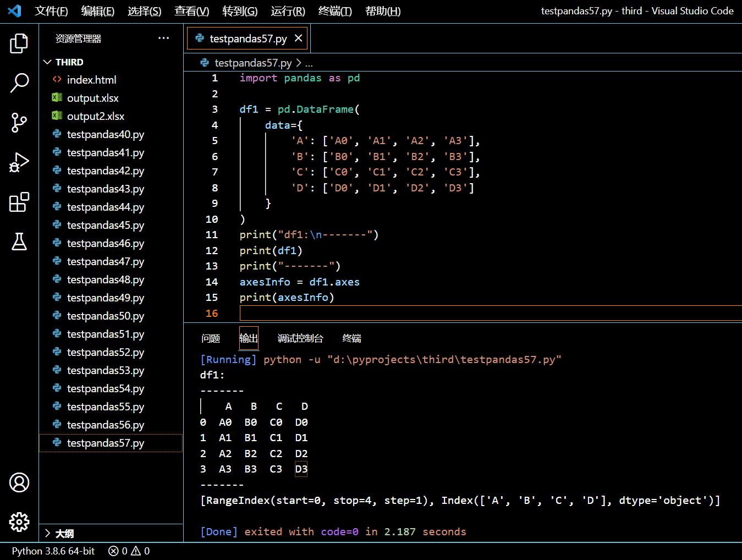Switch to the 输出 panel tab
Screen dimensions: 742x560
pyautogui.click(x=249, y=338)
